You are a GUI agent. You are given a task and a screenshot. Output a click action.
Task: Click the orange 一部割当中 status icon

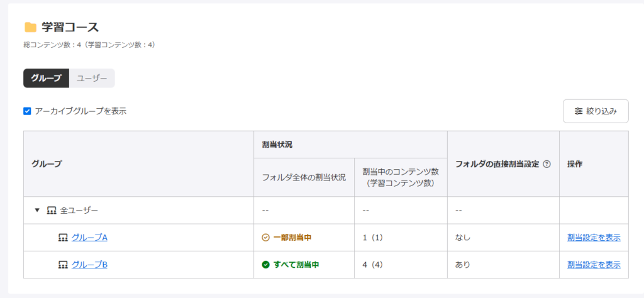coord(265,238)
